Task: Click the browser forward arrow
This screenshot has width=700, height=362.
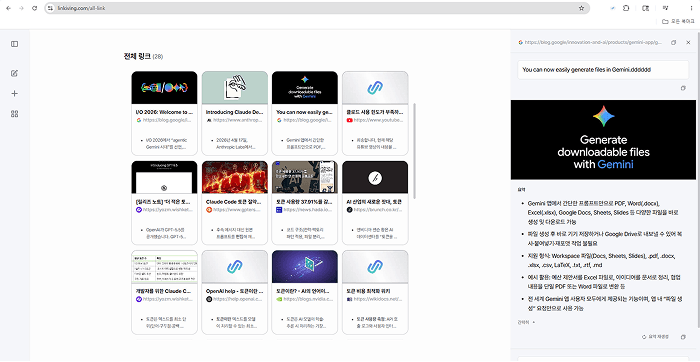Action: tap(21, 8)
